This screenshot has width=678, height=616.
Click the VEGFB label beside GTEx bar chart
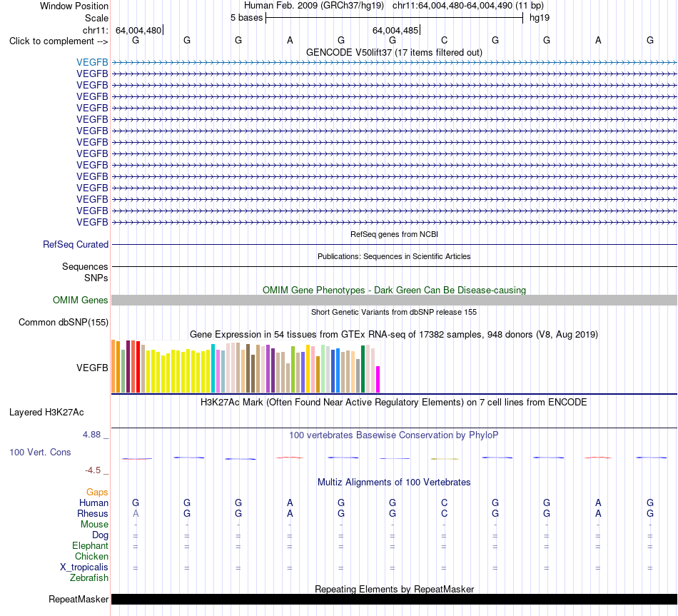pos(92,368)
